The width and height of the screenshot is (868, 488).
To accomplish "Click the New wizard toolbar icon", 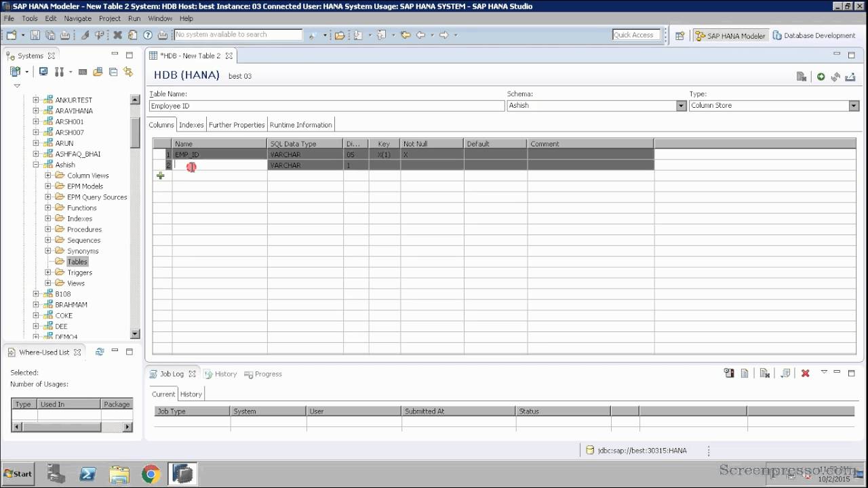I will click(12, 35).
